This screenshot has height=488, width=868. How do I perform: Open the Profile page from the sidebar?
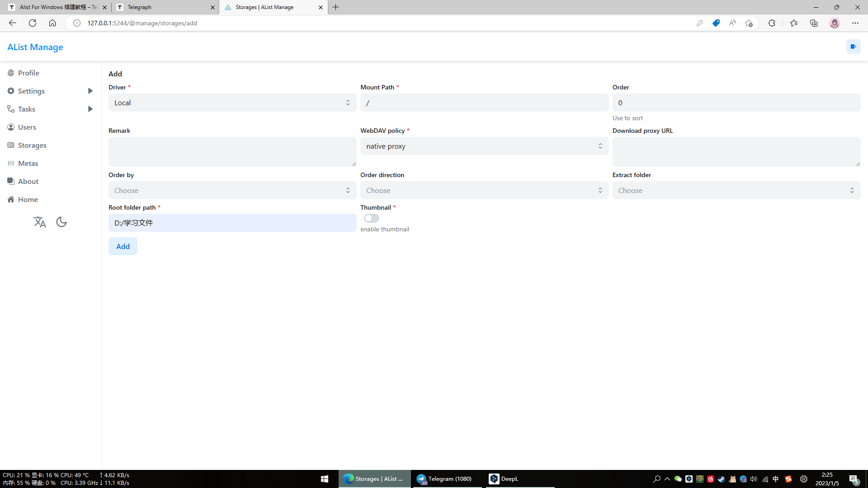[28, 73]
